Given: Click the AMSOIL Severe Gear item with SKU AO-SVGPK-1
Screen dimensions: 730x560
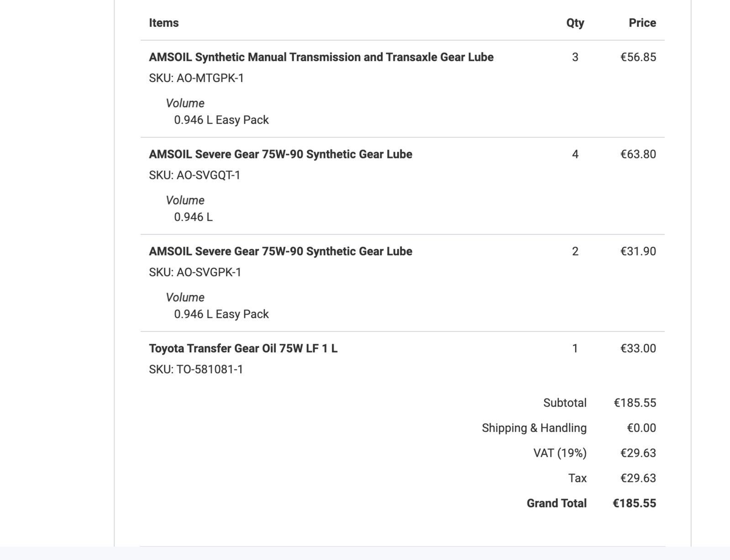Looking at the screenshot, I should (x=280, y=251).
